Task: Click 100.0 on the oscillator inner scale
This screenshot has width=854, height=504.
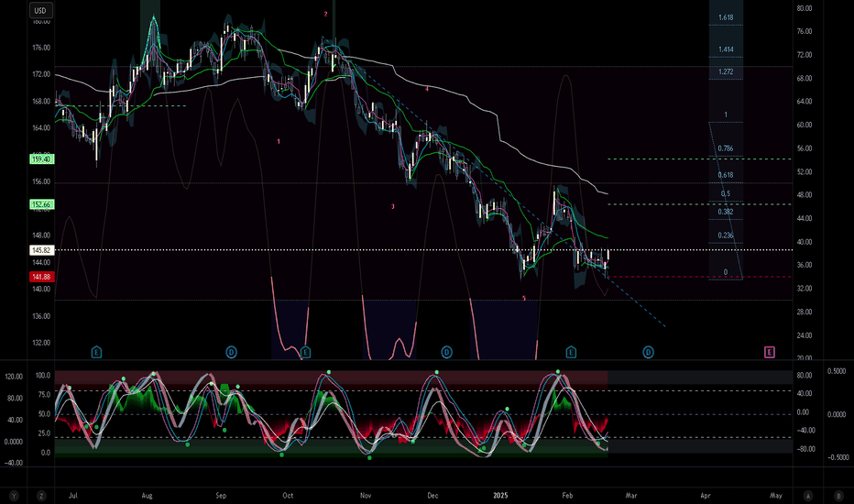Action: pos(43,376)
